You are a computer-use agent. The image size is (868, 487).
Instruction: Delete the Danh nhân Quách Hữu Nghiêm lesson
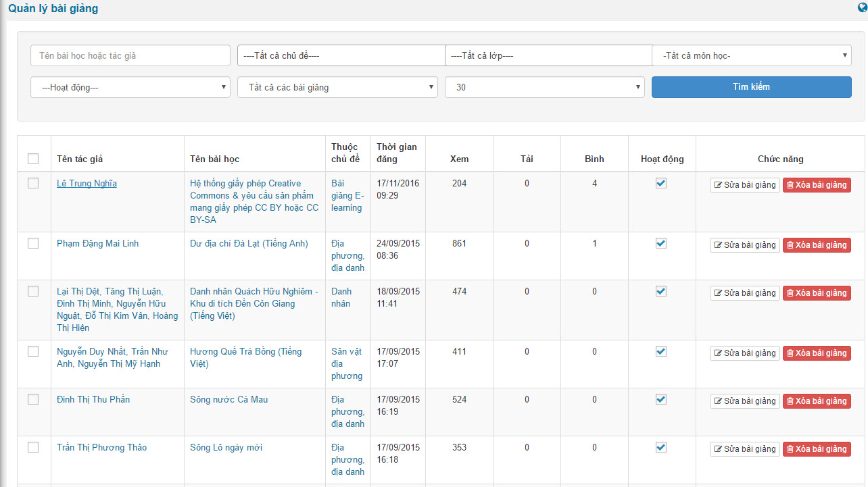[x=817, y=293]
